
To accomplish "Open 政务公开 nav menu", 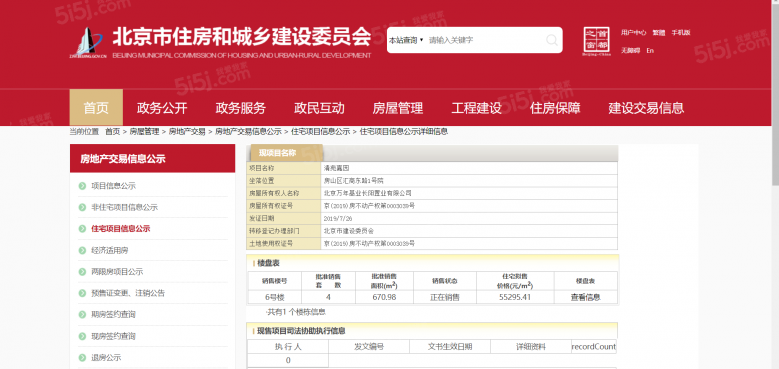I will click(x=162, y=108).
